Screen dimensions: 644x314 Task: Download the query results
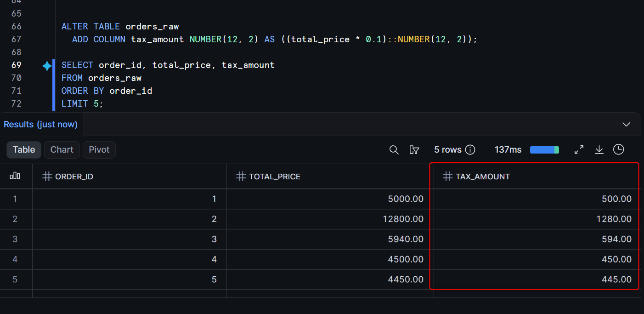[x=599, y=150]
